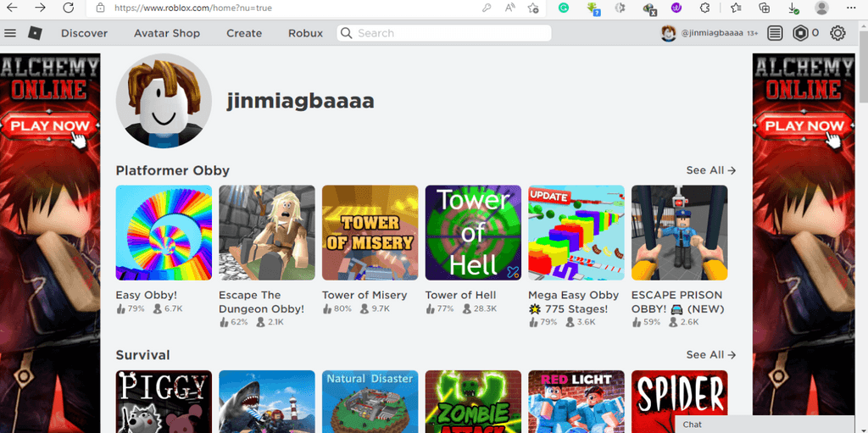868x433 pixels.
Task: Open the Create tab
Action: pos(244,33)
